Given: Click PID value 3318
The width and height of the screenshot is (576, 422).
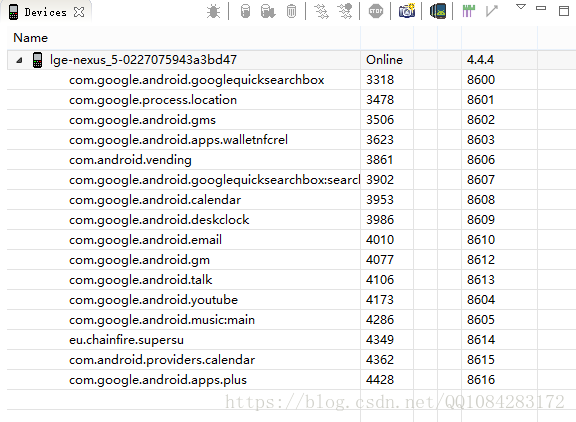Looking at the screenshot, I should 380,80.
